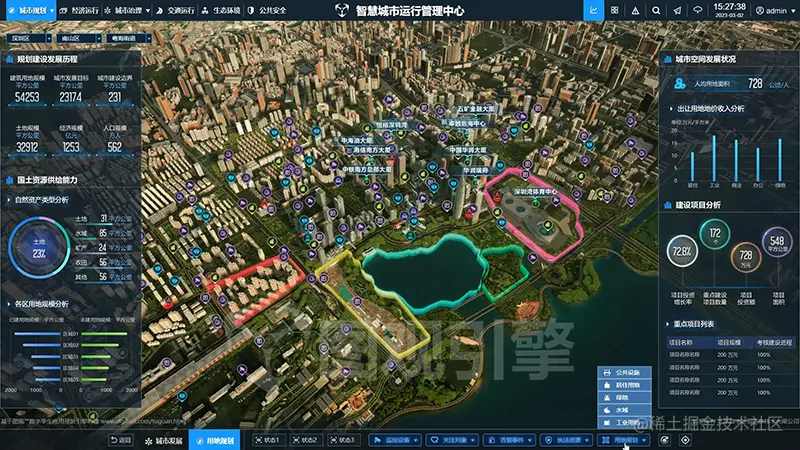Click the 中海油大厦 map label
This screenshot has width=800, height=450.
(357, 140)
